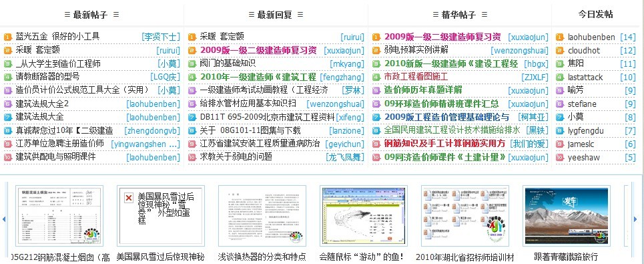Open the 跟著青藏鐵路旅行 train thumbnail
The image size is (644, 264).
coord(567,216)
